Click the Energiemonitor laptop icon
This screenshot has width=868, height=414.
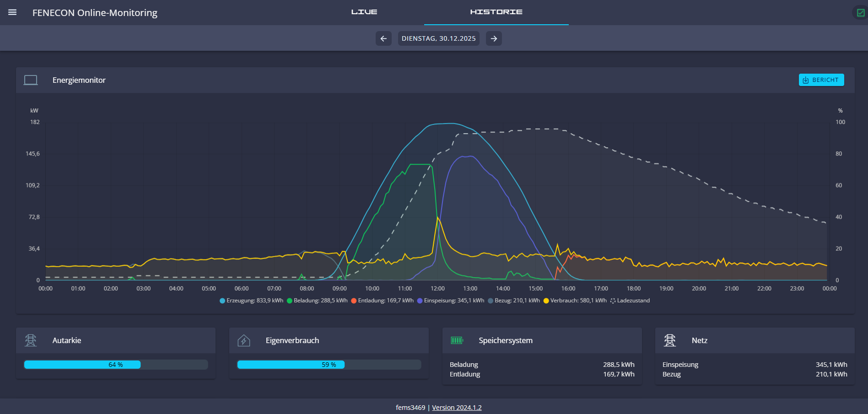(x=31, y=80)
